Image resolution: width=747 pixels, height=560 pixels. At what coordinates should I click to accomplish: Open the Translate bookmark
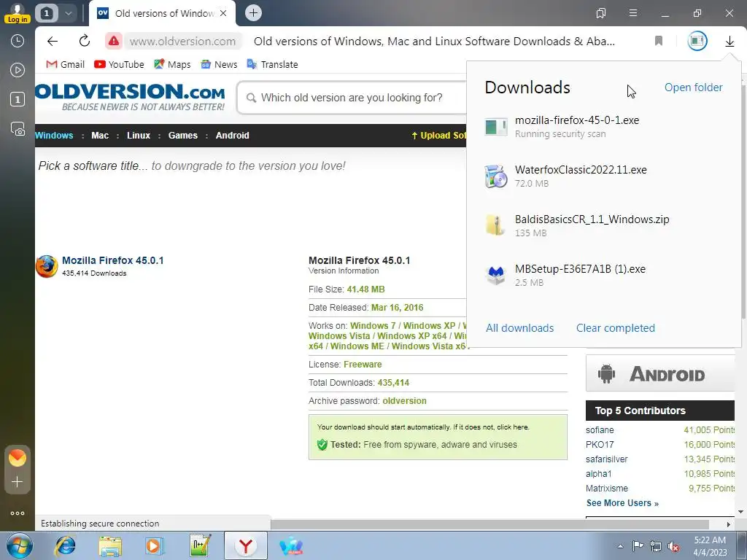click(273, 64)
